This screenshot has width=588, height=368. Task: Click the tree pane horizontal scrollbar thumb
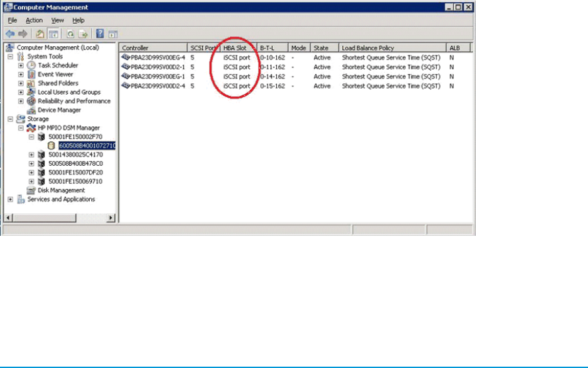44,217
